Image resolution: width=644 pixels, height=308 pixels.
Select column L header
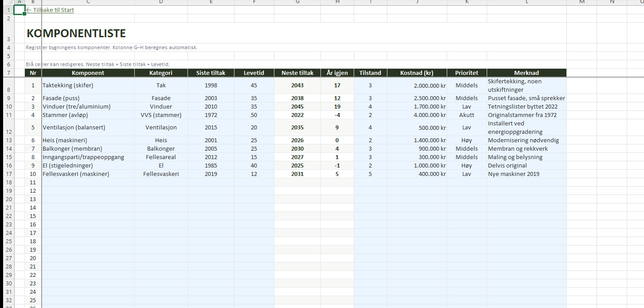point(527,2)
